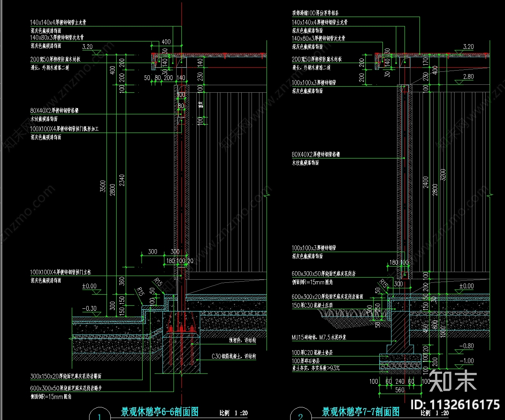
Task: Click the vertical 3200 dimension text
Action: [443, 175]
